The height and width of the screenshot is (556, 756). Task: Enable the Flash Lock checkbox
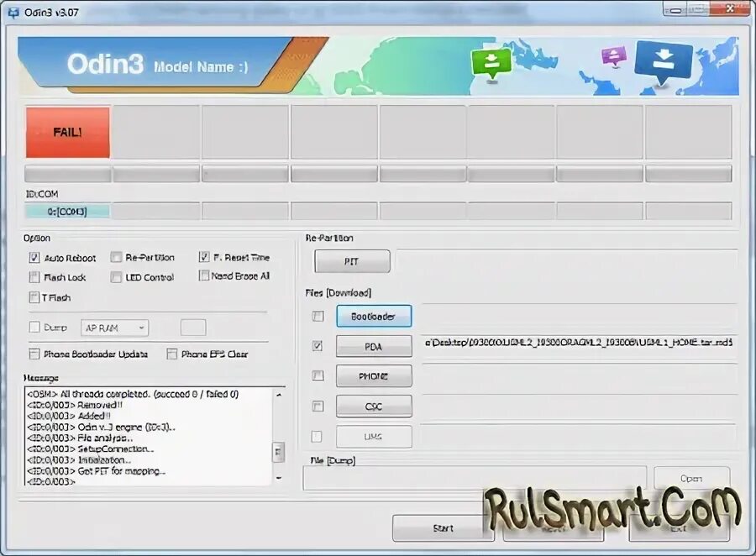[34, 277]
